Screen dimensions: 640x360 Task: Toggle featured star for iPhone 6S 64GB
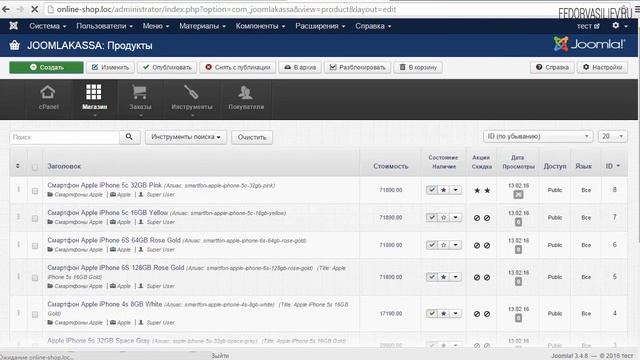(x=444, y=245)
